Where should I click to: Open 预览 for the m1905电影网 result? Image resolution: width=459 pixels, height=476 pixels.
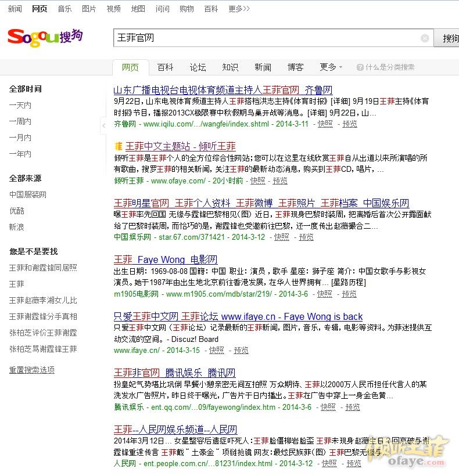tap(349, 294)
